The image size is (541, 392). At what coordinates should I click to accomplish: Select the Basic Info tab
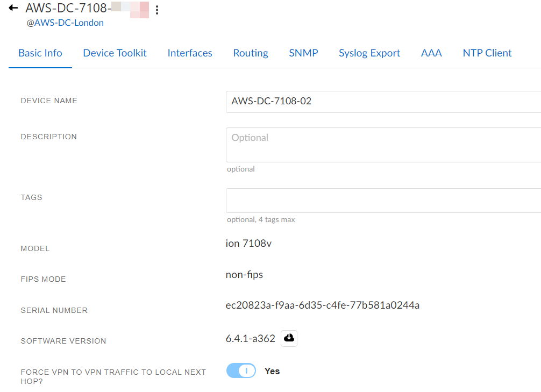tap(40, 53)
